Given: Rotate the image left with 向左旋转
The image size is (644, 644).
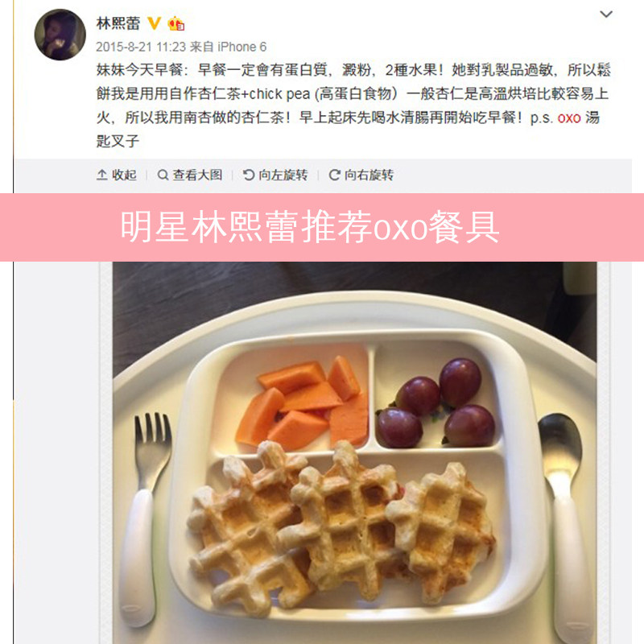Looking at the screenshot, I should tap(275, 175).
